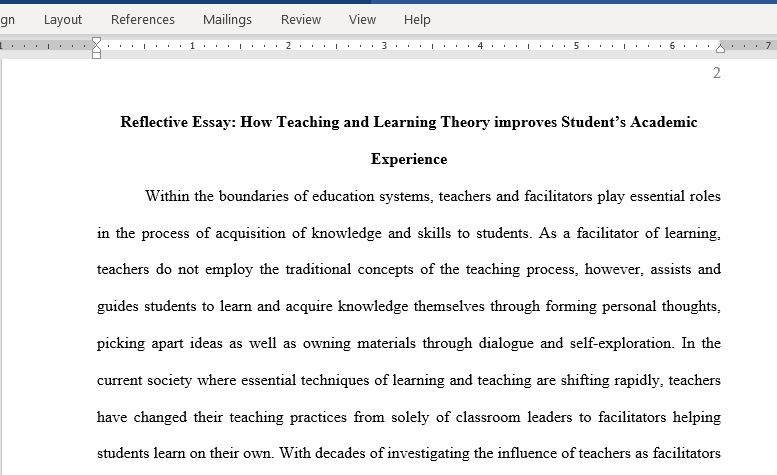This screenshot has height=475, width=777.
Task: Open the References ribbon tab
Action: pos(143,20)
